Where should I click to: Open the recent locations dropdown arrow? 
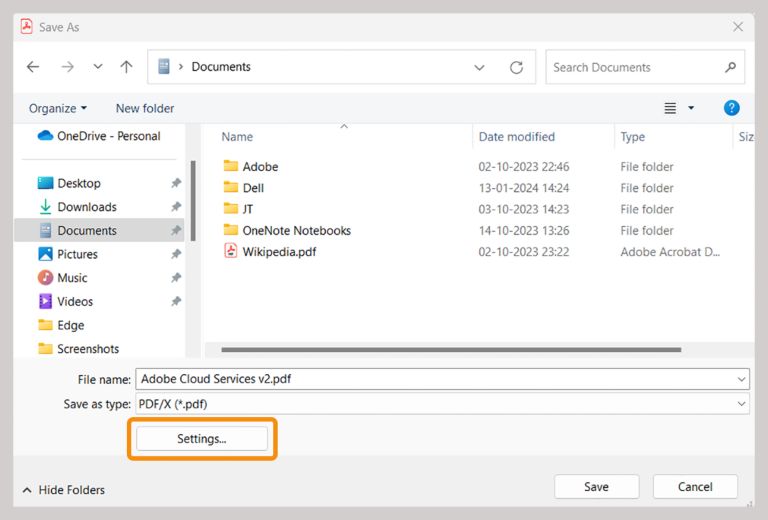point(97,67)
